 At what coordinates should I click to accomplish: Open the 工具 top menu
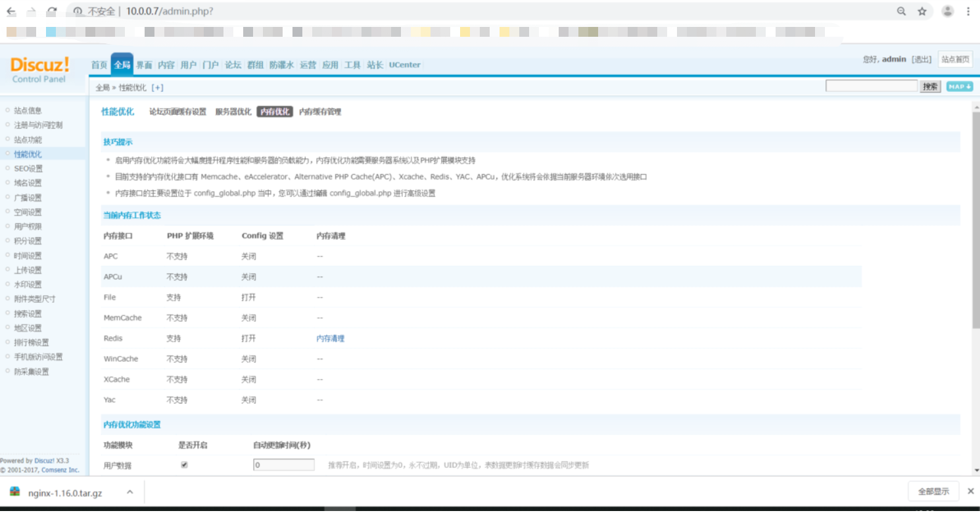(x=353, y=65)
